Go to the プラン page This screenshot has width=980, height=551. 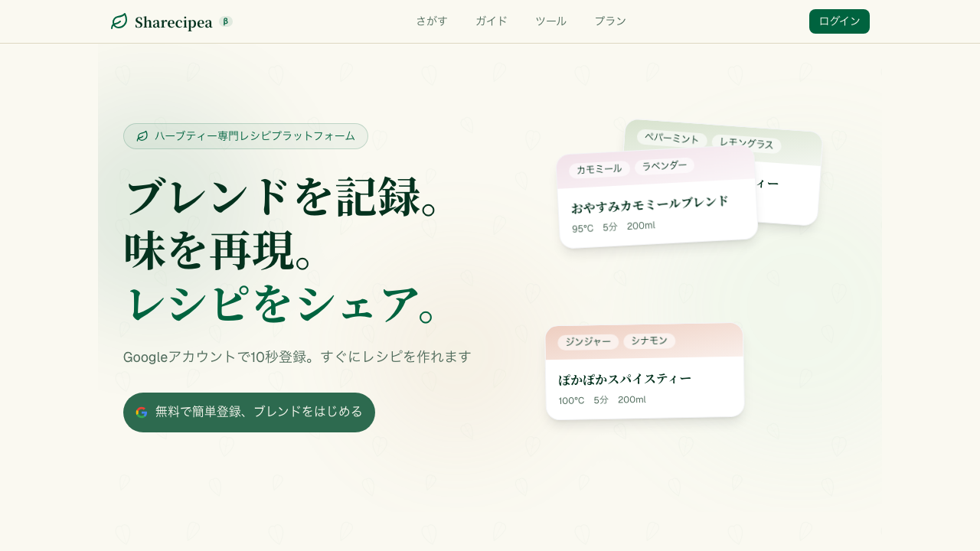coord(610,21)
